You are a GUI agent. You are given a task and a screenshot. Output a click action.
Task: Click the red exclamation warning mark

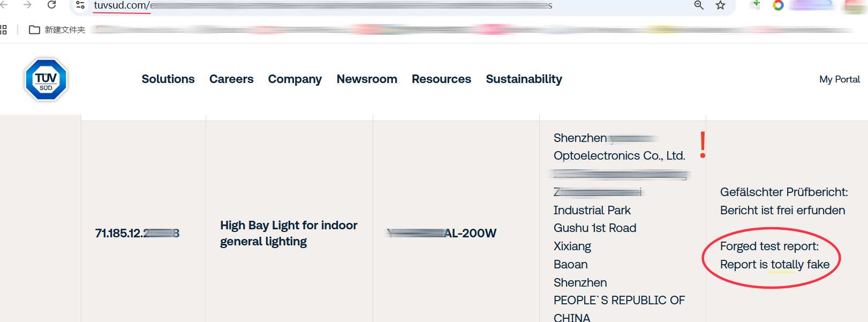pos(703,145)
